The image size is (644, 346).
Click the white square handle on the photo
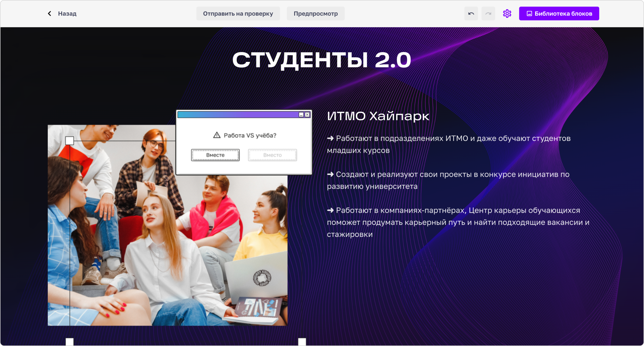[70, 141]
